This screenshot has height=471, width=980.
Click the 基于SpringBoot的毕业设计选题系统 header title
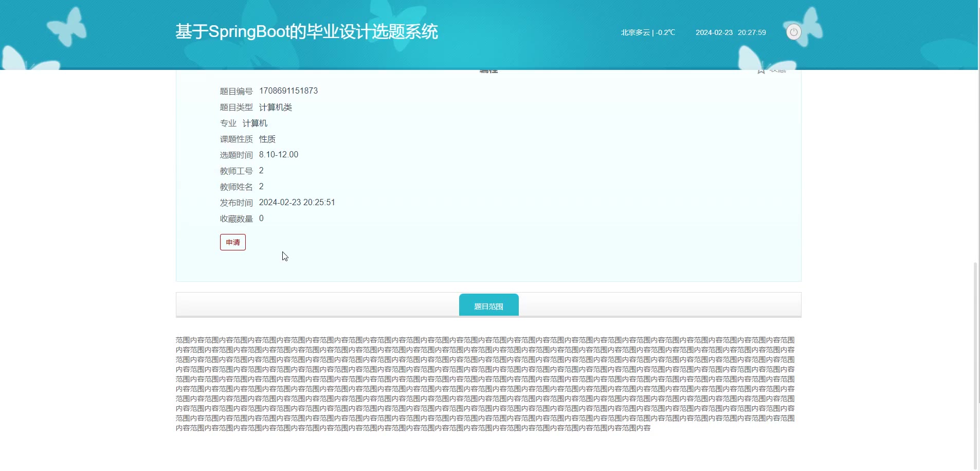click(306, 32)
